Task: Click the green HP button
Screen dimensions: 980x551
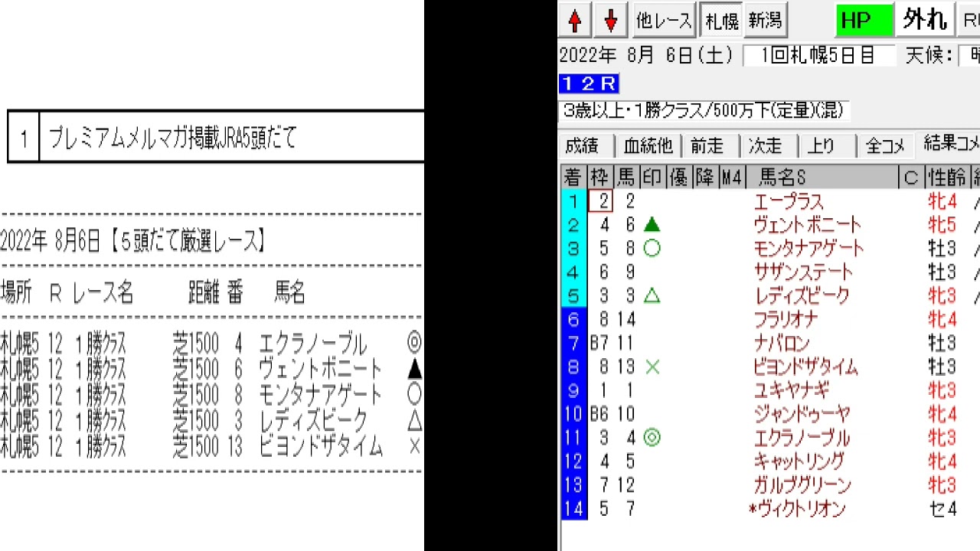Action: 864,21
